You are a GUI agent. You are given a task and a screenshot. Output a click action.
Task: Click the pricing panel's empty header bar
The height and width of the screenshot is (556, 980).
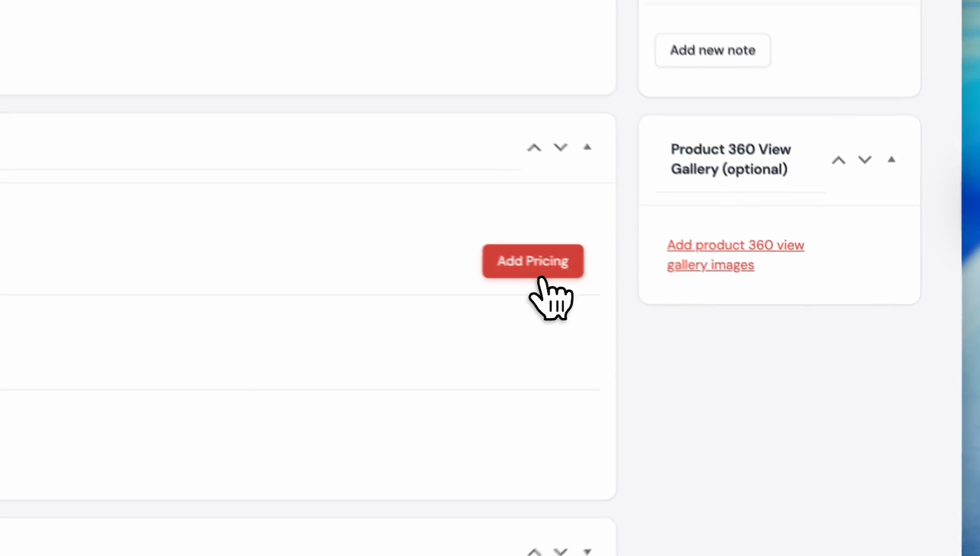pos(258,148)
